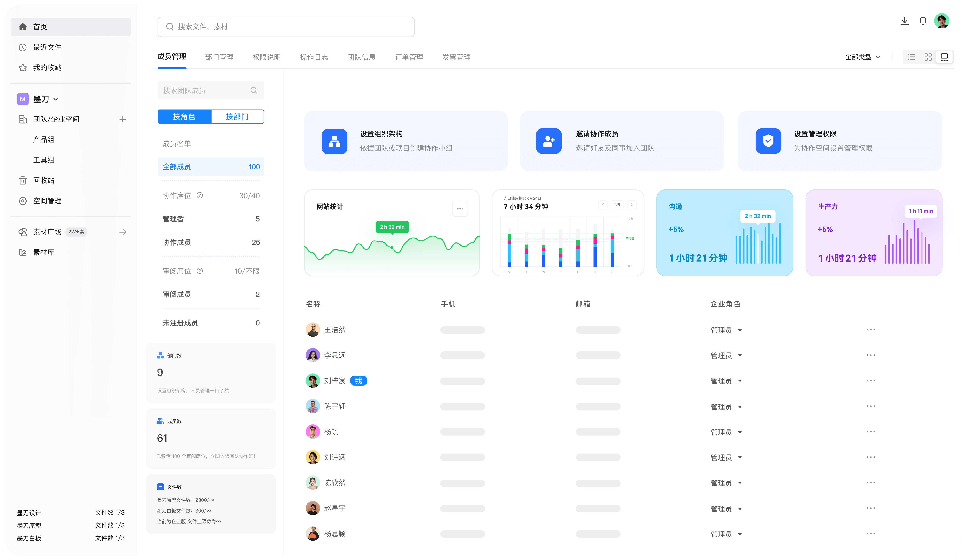Open the notification bell

click(922, 21)
